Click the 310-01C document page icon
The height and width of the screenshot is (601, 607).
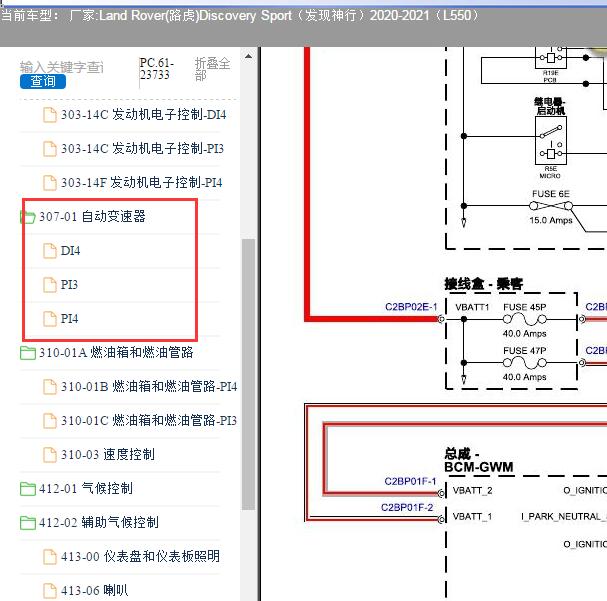coord(50,421)
